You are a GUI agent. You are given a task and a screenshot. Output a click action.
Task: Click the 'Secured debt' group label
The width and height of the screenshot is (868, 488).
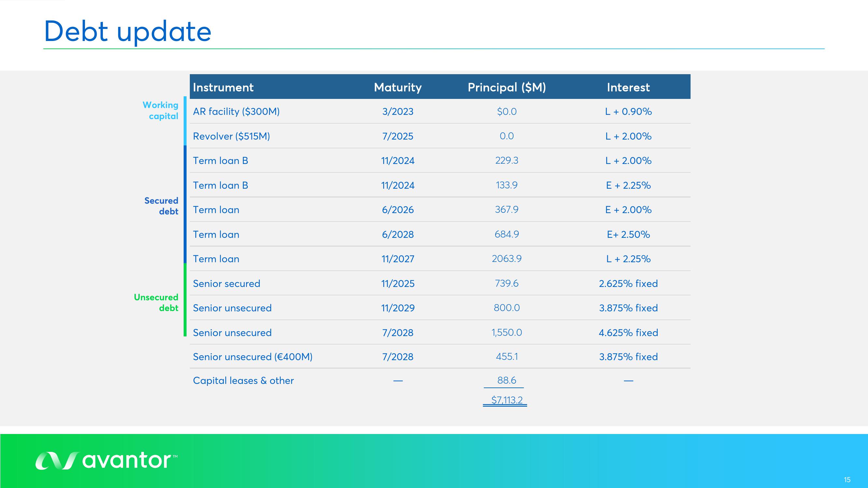tap(161, 206)
